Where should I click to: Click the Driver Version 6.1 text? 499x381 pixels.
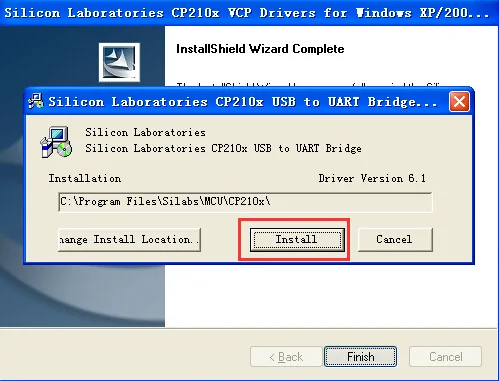click(x=372, y=178)
